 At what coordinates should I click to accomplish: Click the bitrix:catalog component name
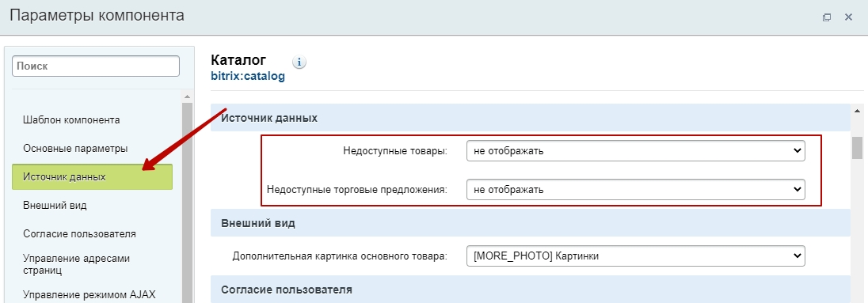click(248, 76)
